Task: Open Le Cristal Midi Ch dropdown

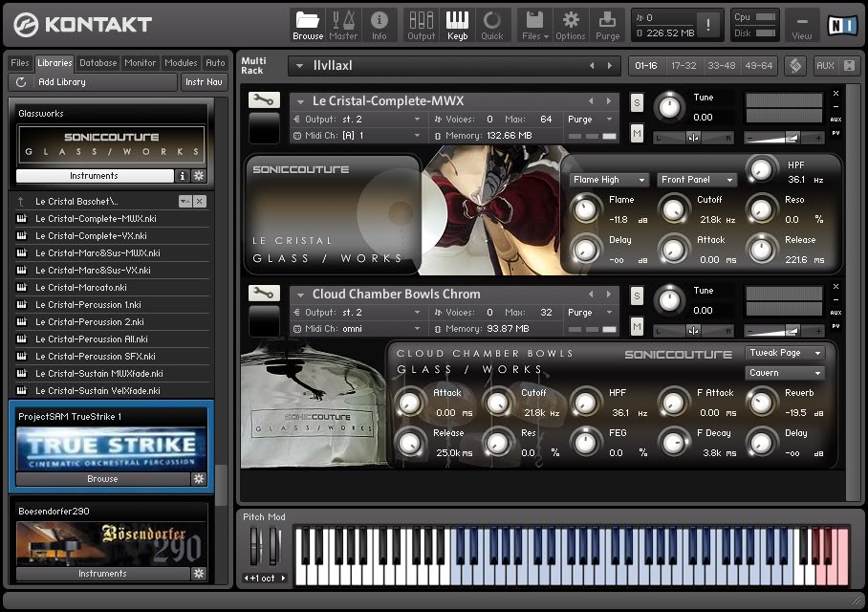Action: [x=358, y=135]
